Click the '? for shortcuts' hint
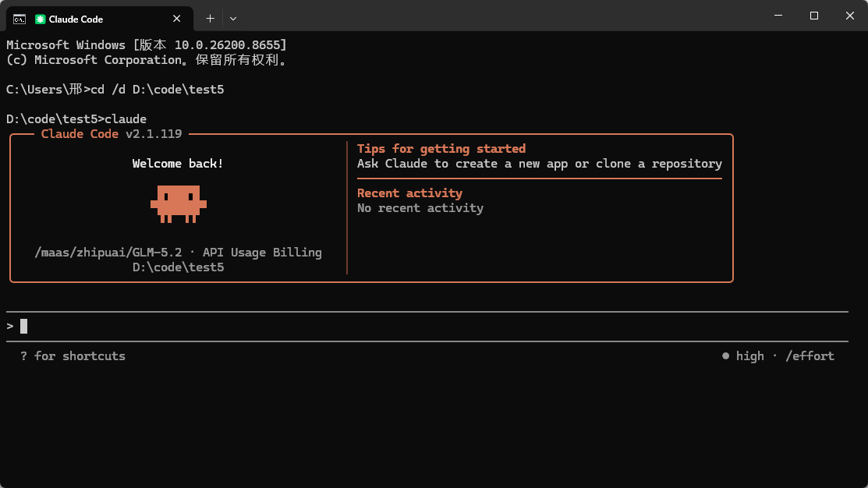868x488 pixels. [73, 355]
